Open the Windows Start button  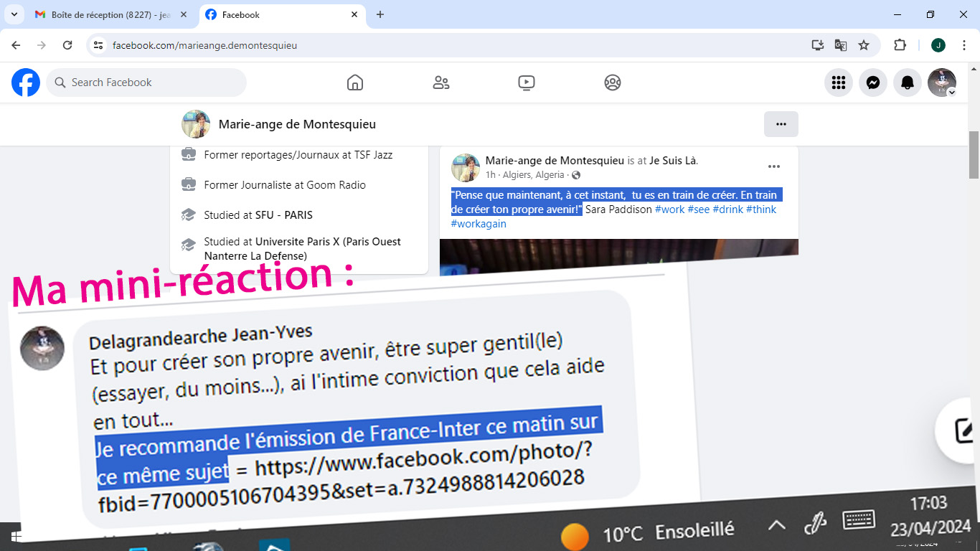16,537
